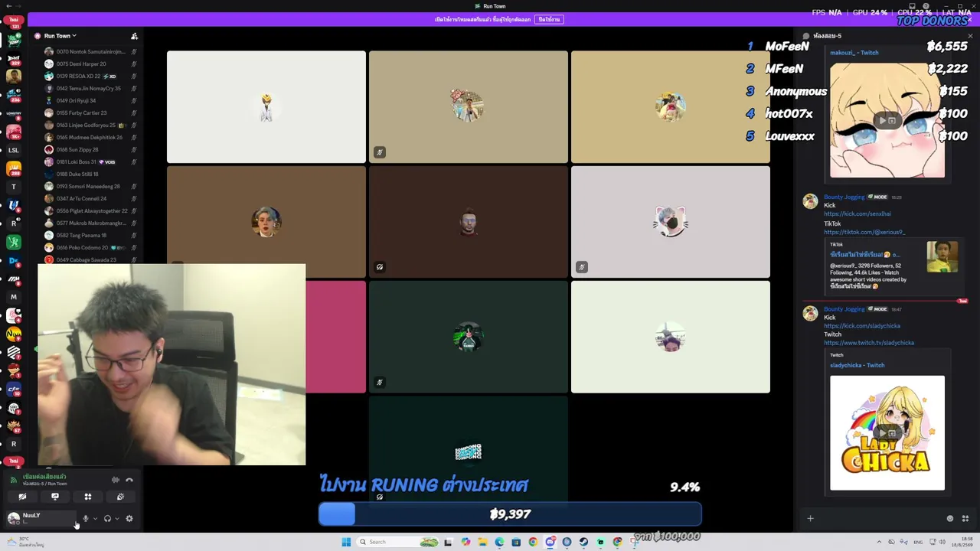Open the makouzi_ - Twitch link
The width and height of the screenshot is (980, 551).
tap(854, 53)
